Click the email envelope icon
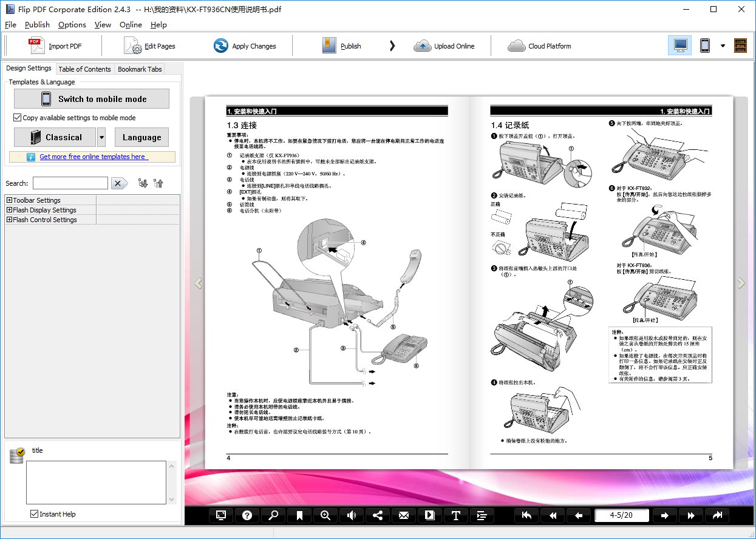 pos(404,515)
